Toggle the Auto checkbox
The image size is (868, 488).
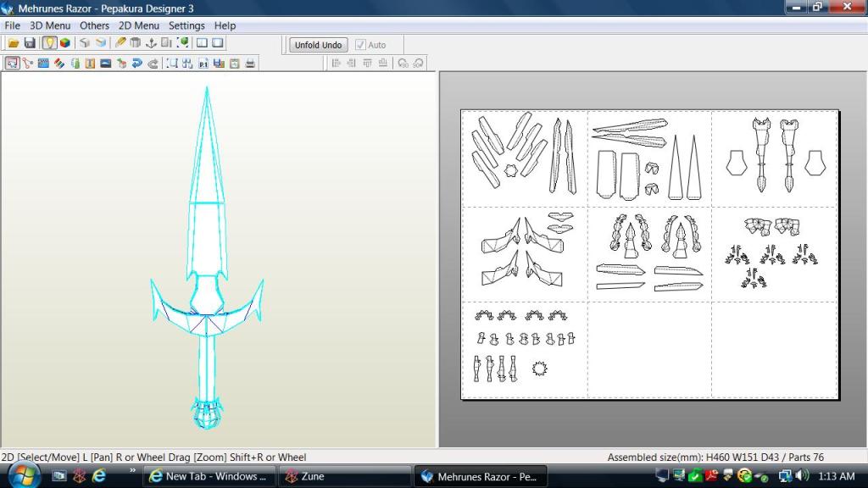(x=360, y=45)
